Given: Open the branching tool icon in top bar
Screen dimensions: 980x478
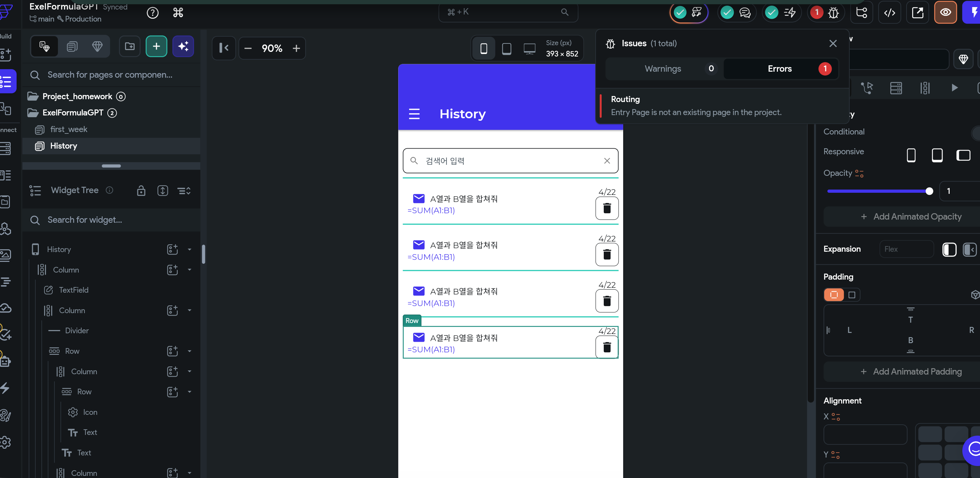Looking at the screenshot, I should 861,13.
